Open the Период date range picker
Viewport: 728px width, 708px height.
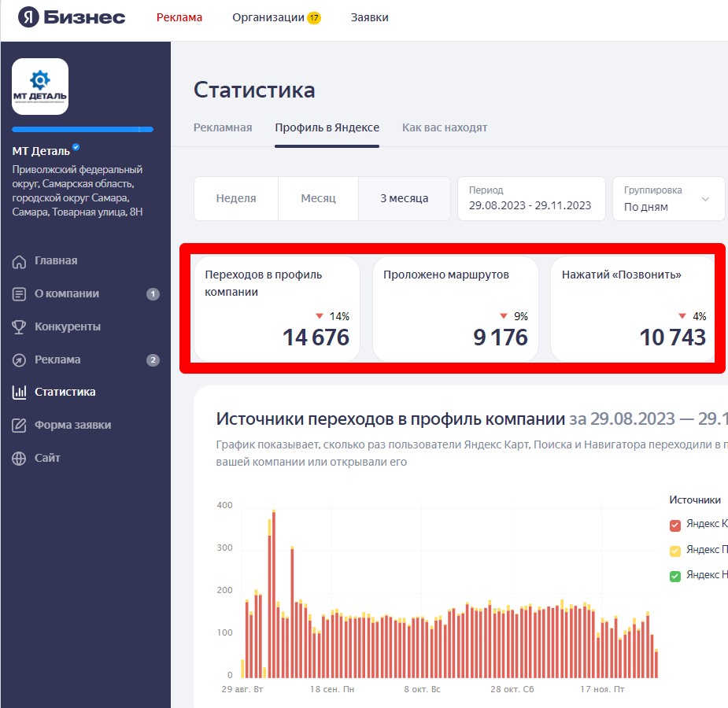point(530,199)
